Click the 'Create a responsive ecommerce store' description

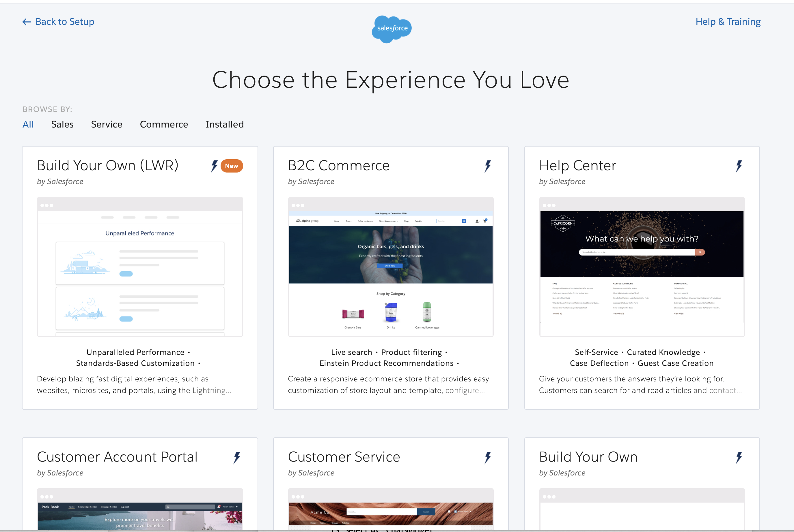(388, 384)
